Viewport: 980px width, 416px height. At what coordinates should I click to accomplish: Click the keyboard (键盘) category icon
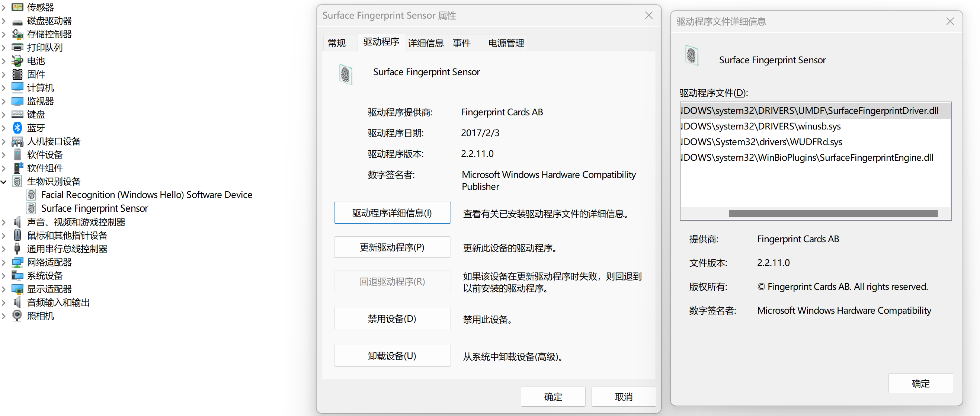click(17, 114)
